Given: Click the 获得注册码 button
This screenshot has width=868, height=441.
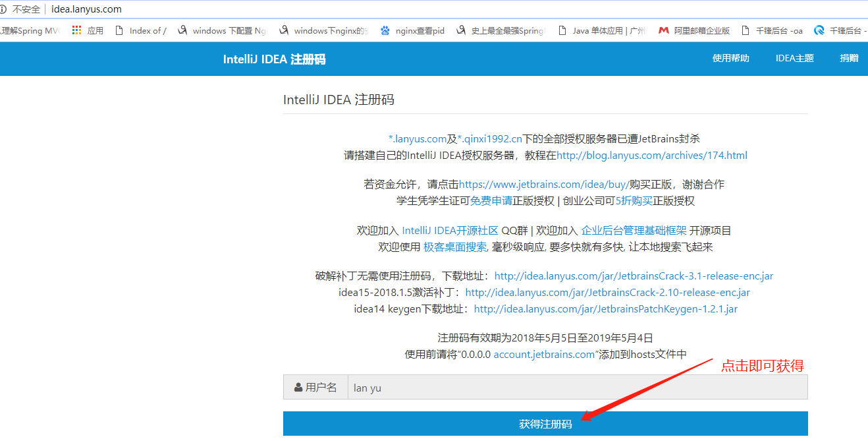Looking at the screenshot, I should (x=545, y=424).
